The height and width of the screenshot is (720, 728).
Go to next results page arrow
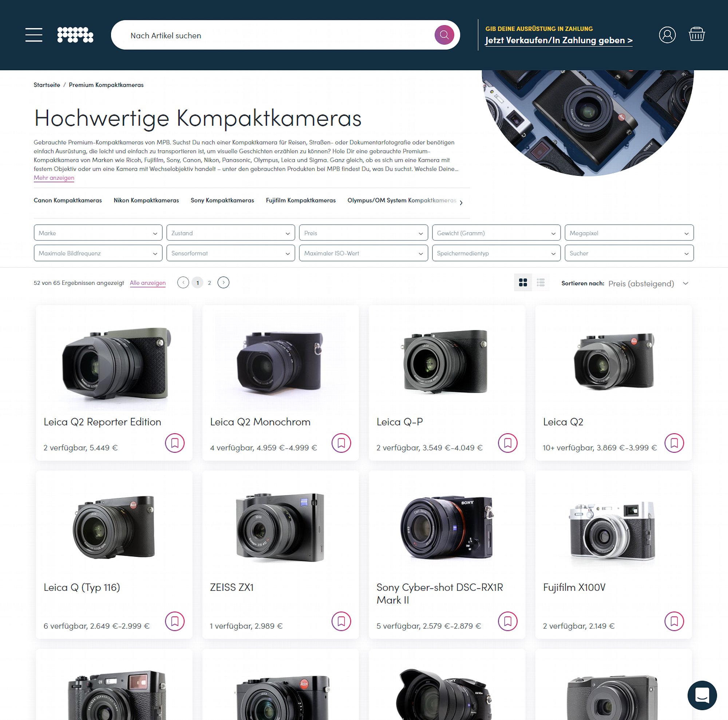223,282
